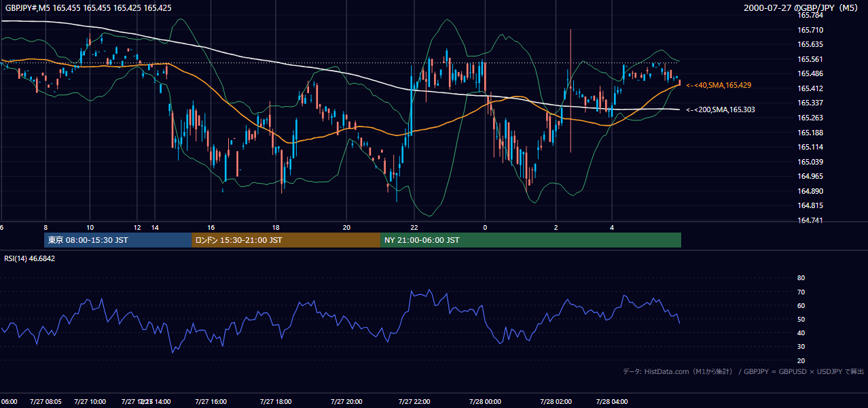This screenshot has width=868, height=408.
Task: Select the NY 21:00-06:00 JST session bar
Action: coord(530,240)
